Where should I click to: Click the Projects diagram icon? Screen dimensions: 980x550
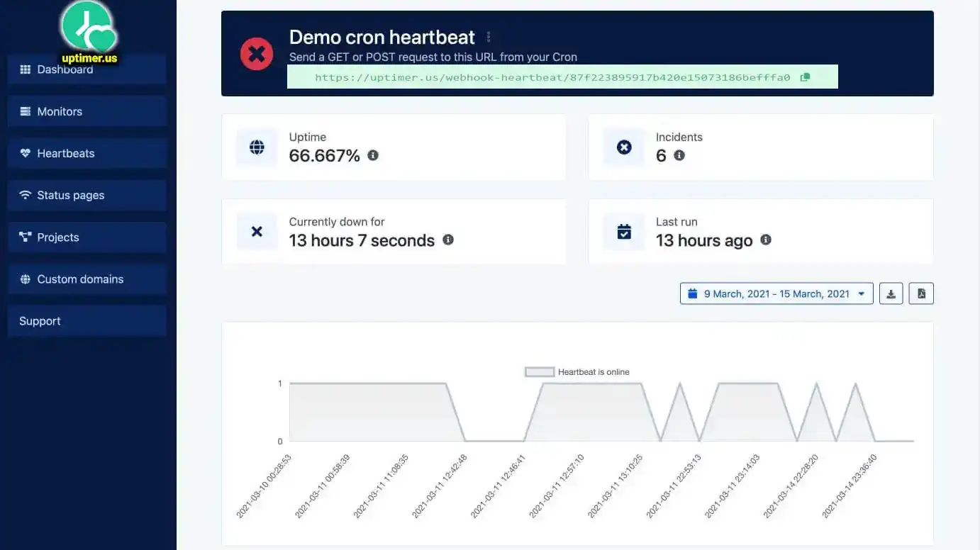tap(26, 237)
